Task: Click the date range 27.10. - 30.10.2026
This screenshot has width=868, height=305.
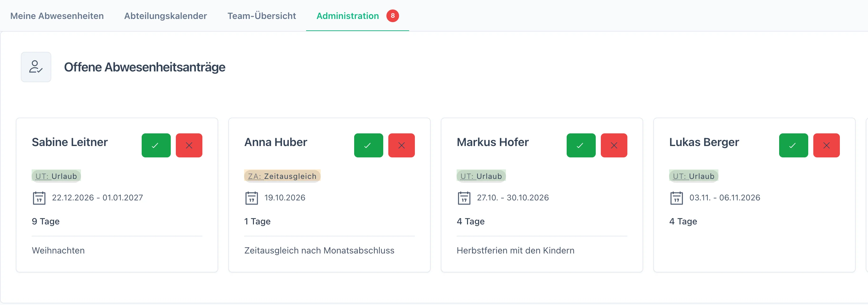Action: pos(513,198)
